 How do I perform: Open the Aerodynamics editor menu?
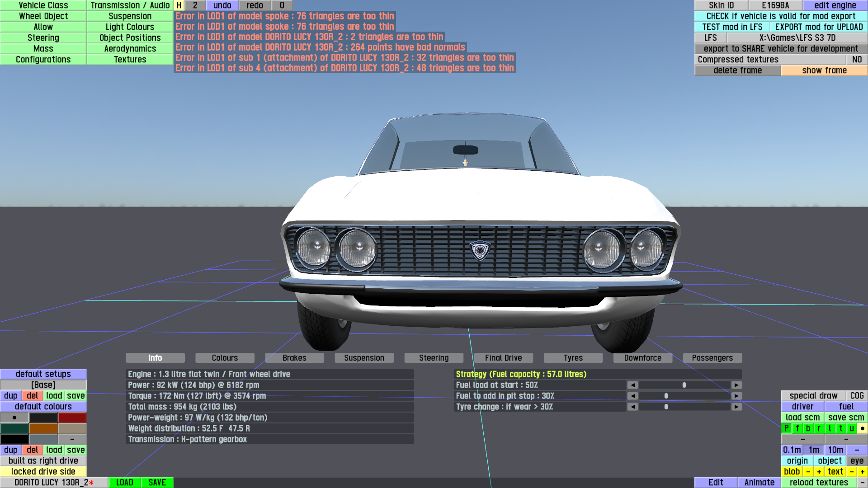[130, 49]
